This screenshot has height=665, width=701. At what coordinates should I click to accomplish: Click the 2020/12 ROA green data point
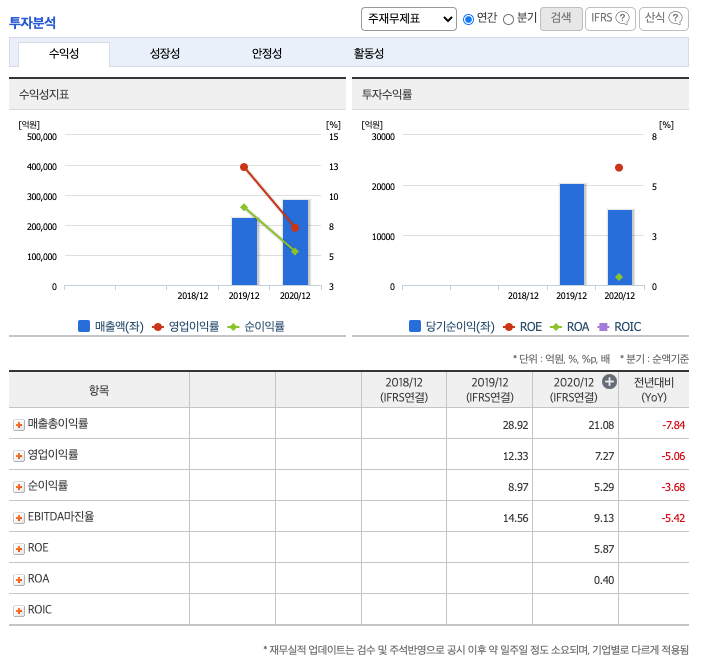point(619,277)
